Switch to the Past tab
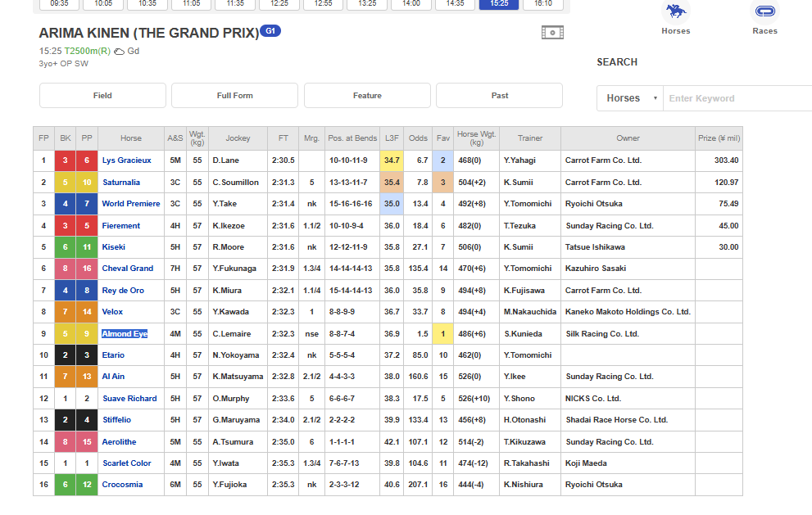The height and width of the screenshot is (515, 812). coord(499,96)
